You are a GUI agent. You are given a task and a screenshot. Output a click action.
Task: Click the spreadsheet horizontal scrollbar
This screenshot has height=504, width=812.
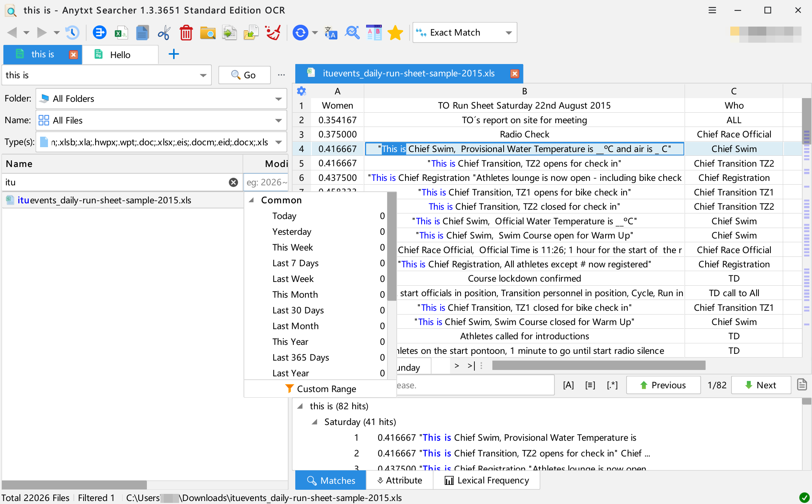(x=599, y=365)
